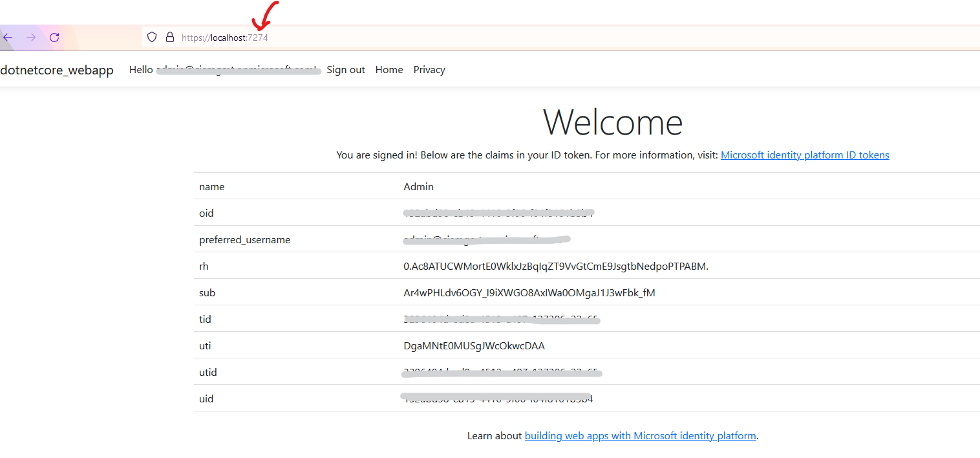Viewport: 980px width, 458px height.
Task: Sign out of the web application
Action: 346,69
